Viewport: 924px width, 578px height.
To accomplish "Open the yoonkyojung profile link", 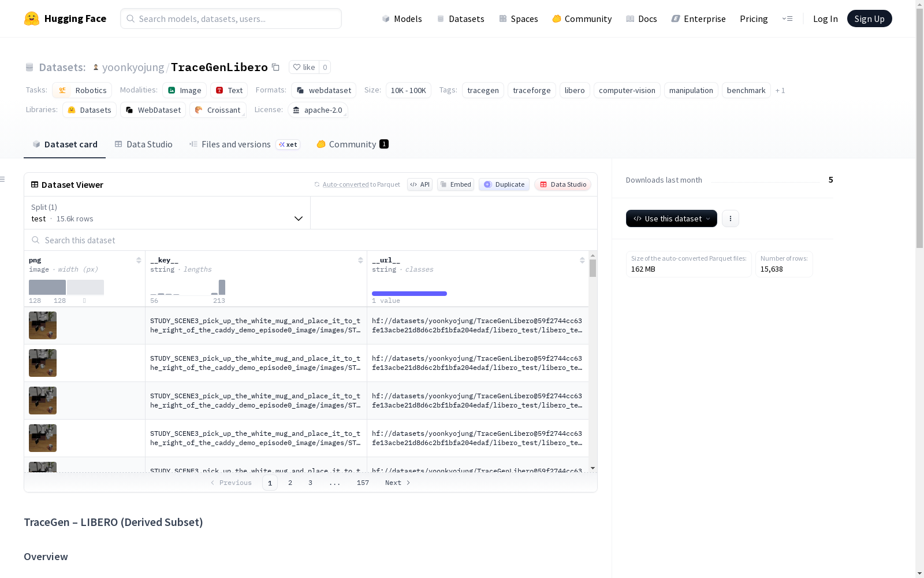I will pyautogui.click(x=133, y=68).
